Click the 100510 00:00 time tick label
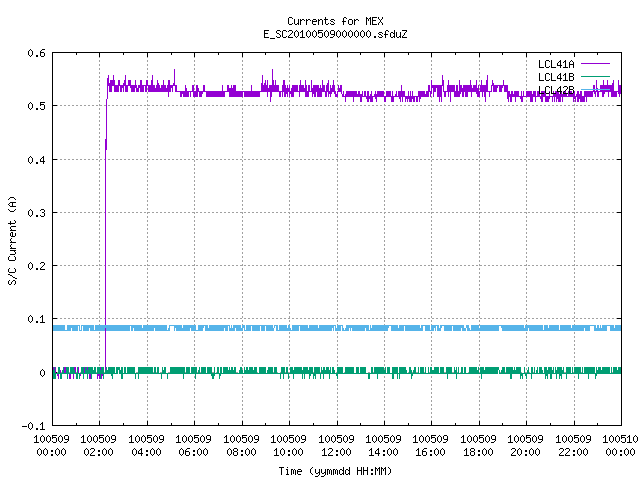The height and width of the screenshot is (480, 640). pos(620,446)
